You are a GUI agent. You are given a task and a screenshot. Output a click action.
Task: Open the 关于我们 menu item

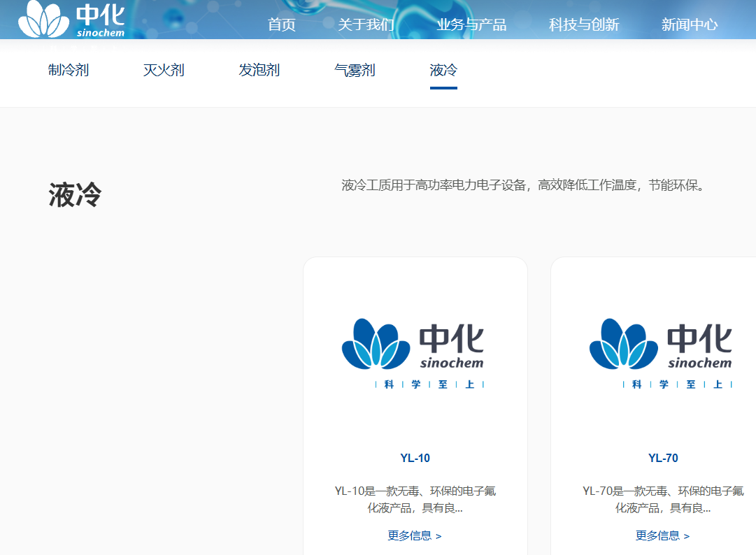click(366, 24)
